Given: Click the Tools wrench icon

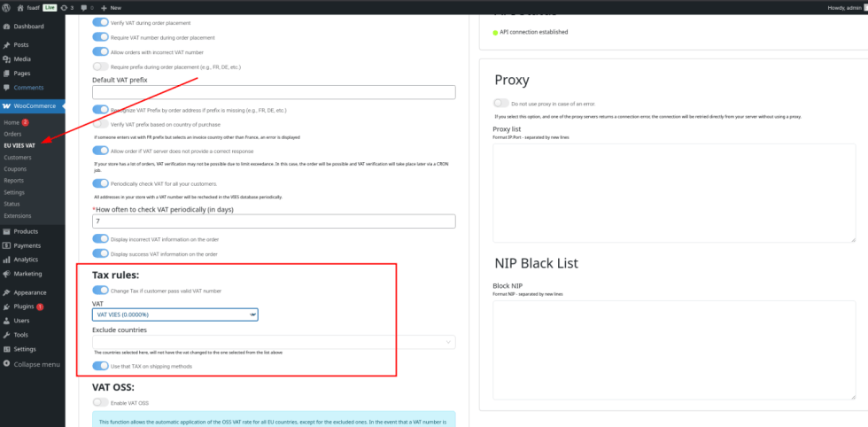Looking at the screenshot, I should (x=7, y=335).
